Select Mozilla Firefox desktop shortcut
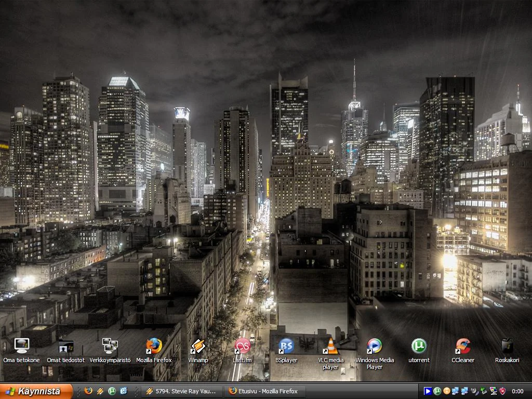 pos(154,346)
